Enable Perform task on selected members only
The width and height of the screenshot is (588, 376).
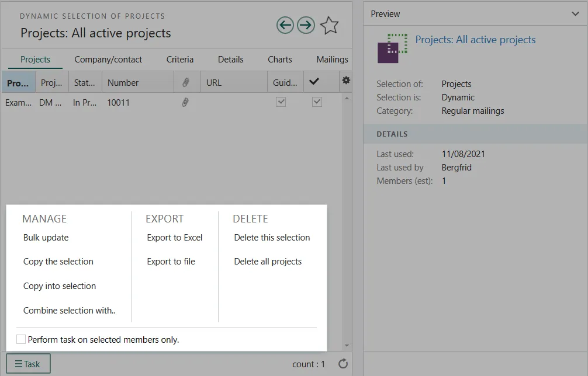[21, 339]
